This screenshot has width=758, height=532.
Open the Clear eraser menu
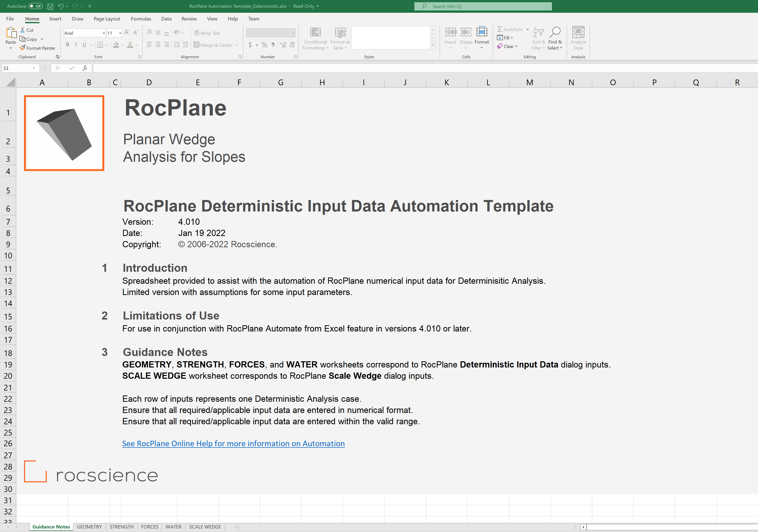(x=507, y=46)
